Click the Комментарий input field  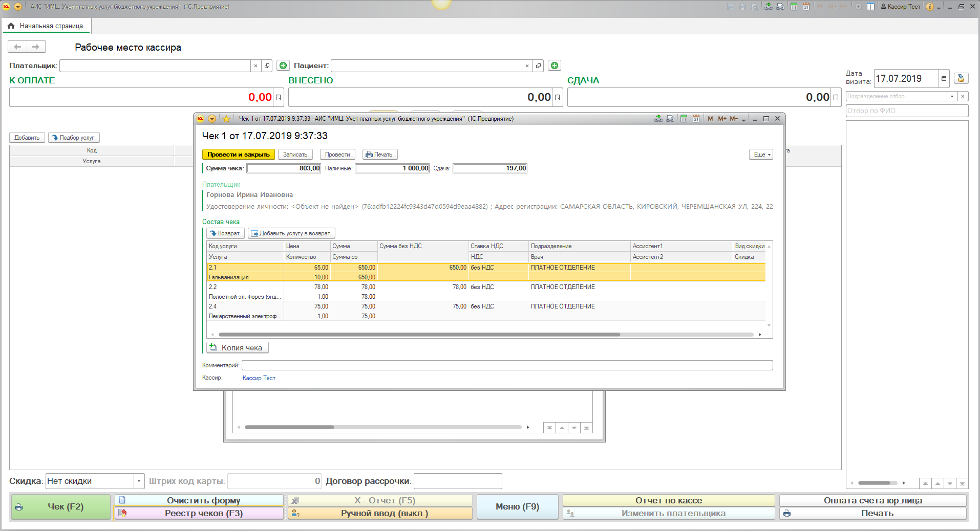tap(506, 365)
